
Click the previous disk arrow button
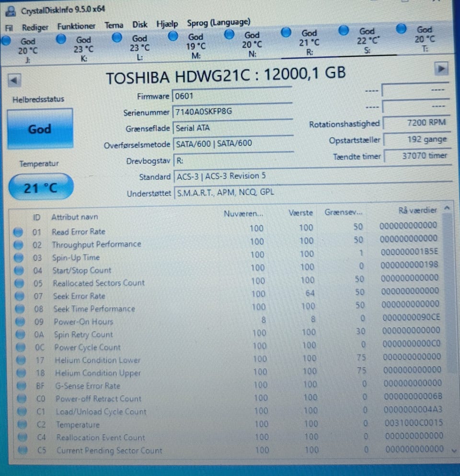(14, 81)
